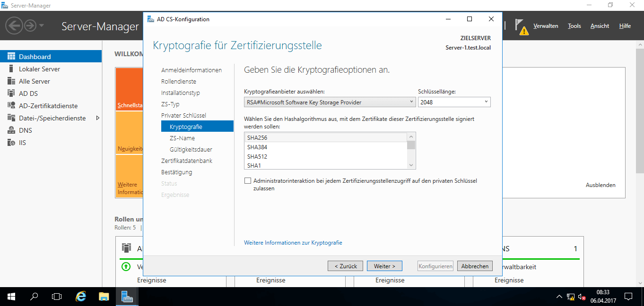The image size is (644, 306).
Task: Click the DNS sidebar icon
Action: tap(11, 130)
